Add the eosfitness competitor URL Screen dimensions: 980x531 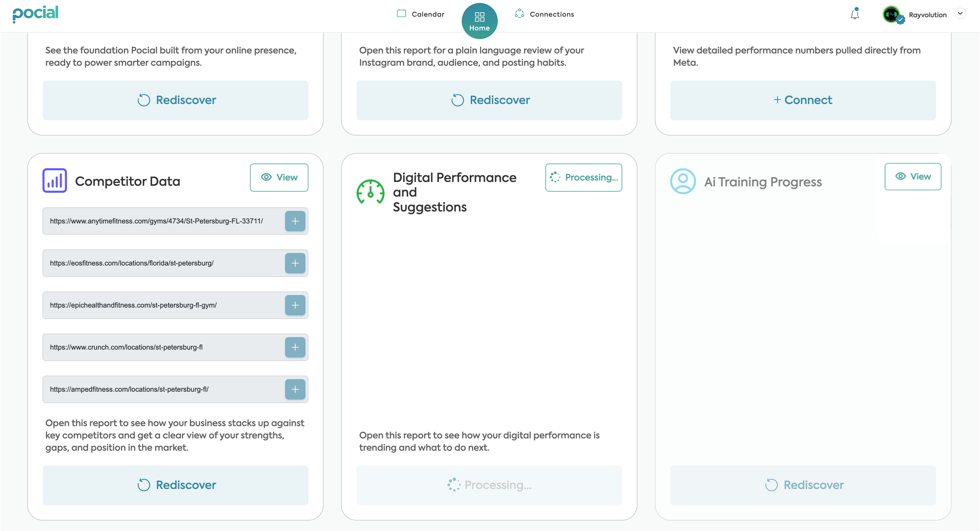pos(295,263)
